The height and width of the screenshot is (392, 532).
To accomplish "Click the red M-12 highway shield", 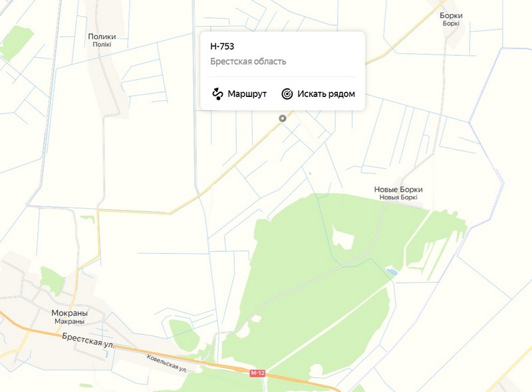I will pos(257,373).
